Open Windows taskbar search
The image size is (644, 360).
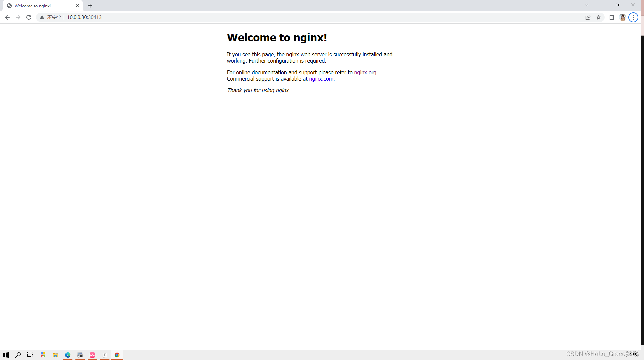click(18, 355)
